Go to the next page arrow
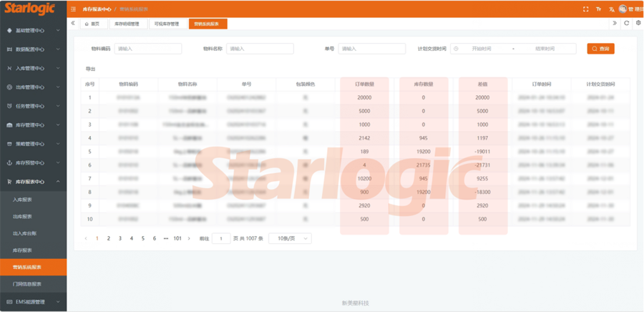 click(189, 238)
